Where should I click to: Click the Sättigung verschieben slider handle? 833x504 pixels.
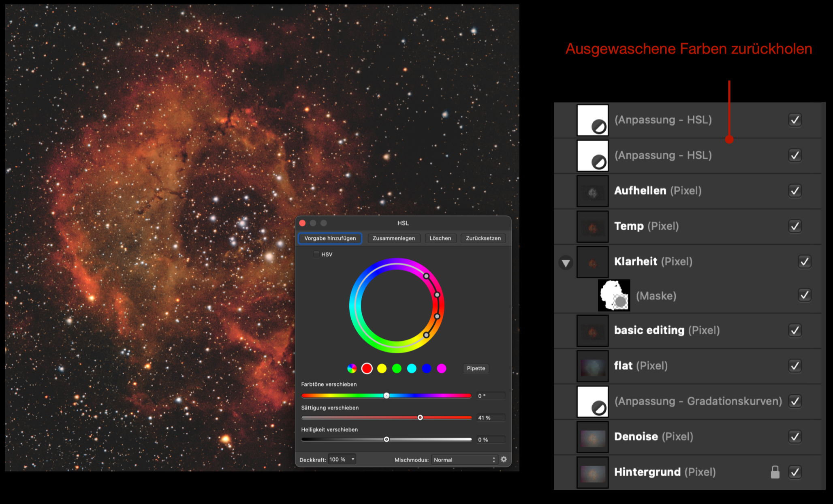420,417
